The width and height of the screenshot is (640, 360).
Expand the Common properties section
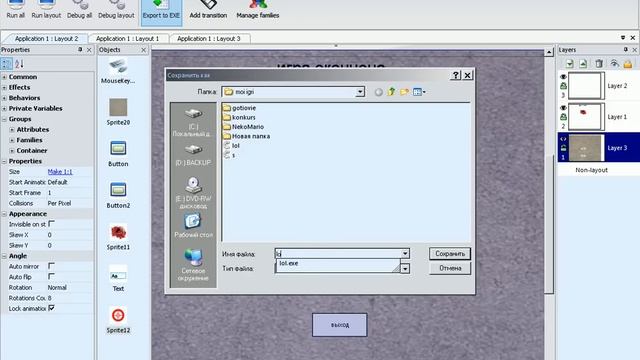(4, 77)
